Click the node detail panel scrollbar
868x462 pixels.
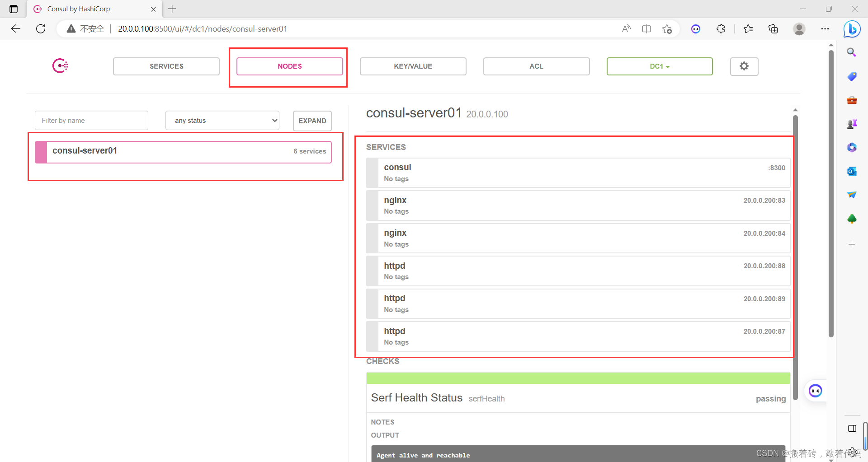[795, 257]
